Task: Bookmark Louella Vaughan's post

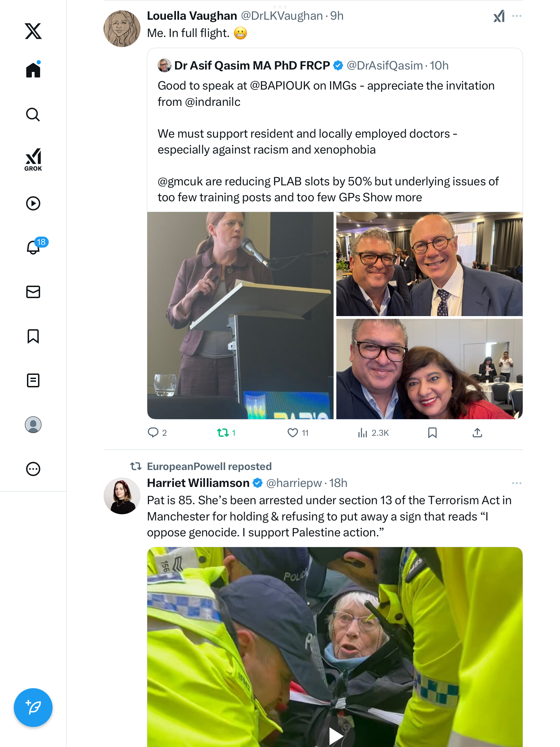Action: (432, 433)
